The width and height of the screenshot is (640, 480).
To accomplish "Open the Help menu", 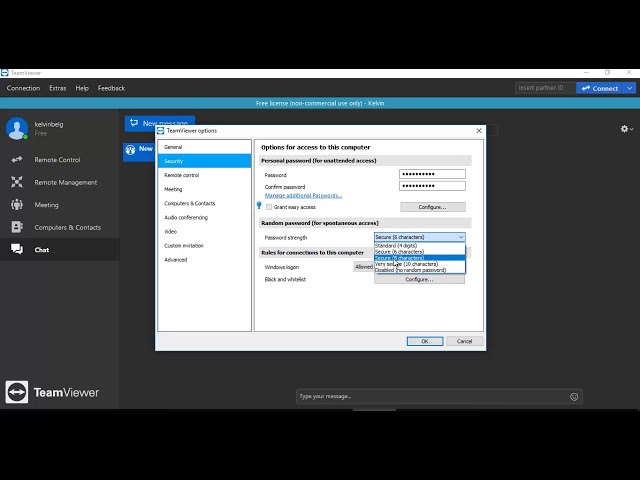I will click(82, 88).
